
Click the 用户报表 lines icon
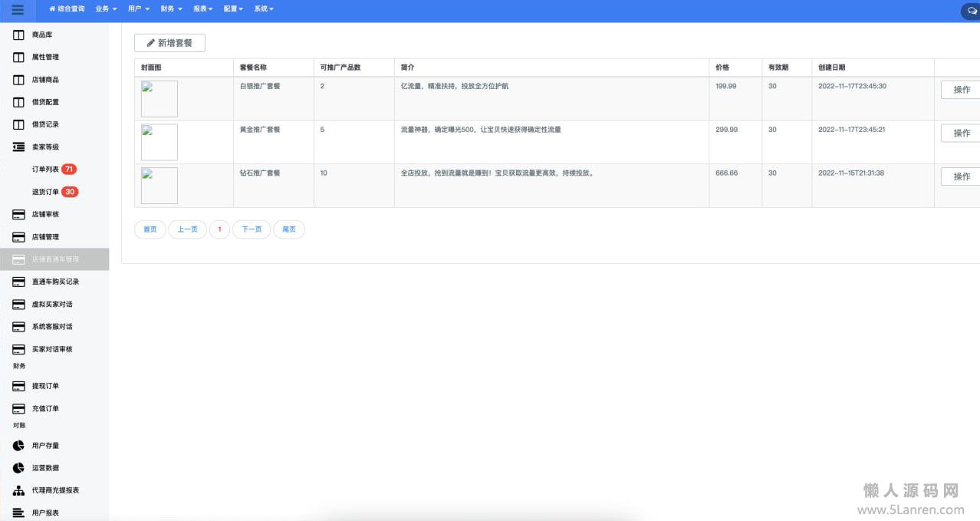[19, 513]
